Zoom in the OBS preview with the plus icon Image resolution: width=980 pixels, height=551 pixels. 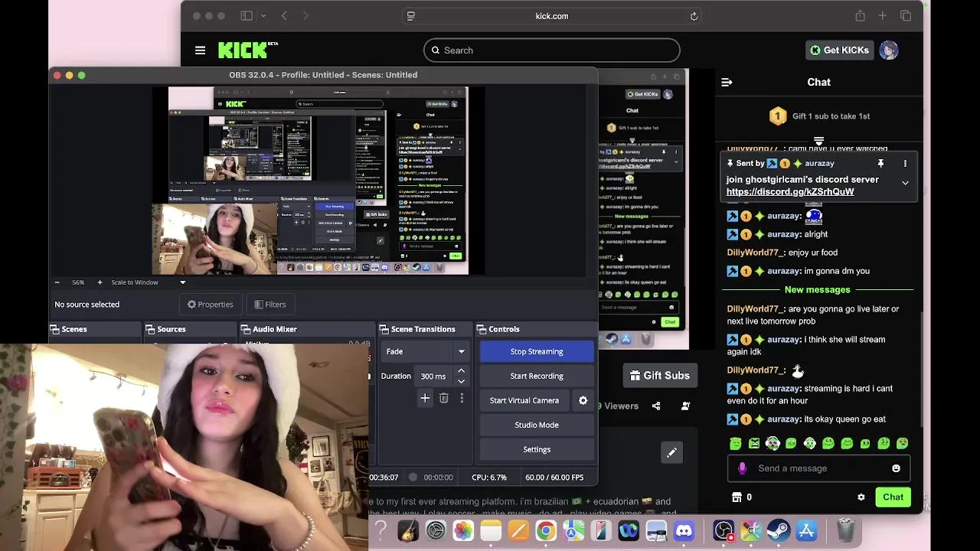pyautogui.click(x=100, y=282)
